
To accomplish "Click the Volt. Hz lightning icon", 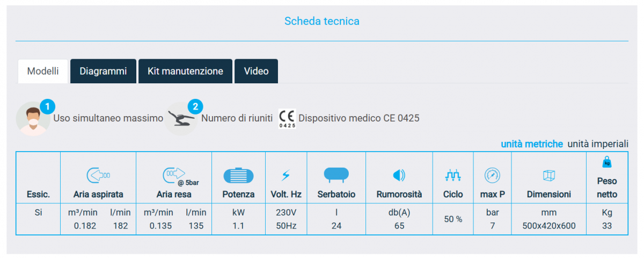I will tap(286, 175).
